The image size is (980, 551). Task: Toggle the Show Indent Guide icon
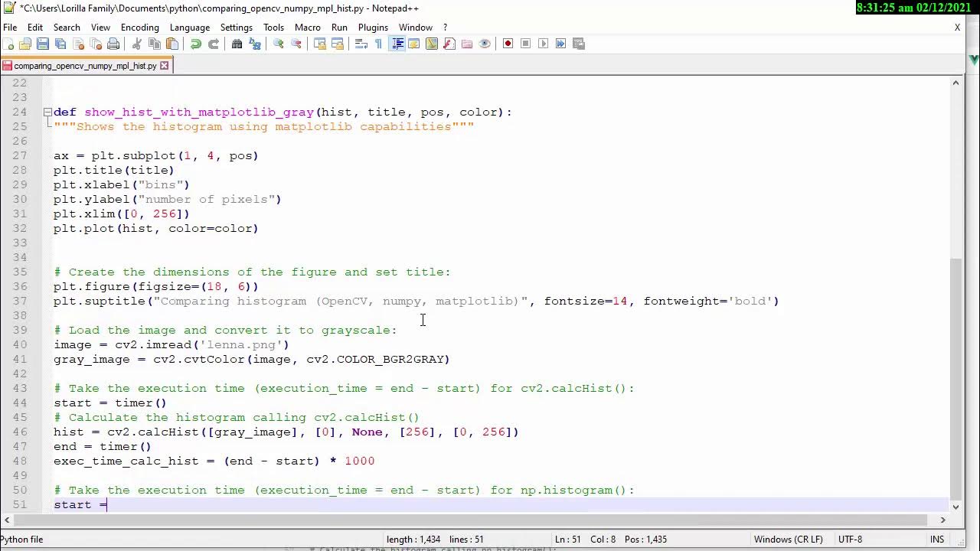coord(397,44)
